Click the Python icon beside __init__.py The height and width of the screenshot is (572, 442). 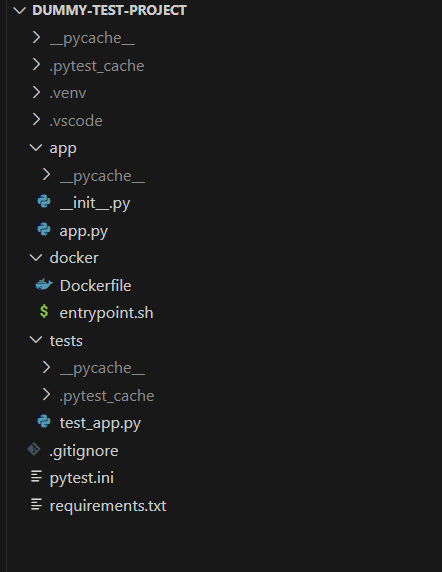pos(44,202)
